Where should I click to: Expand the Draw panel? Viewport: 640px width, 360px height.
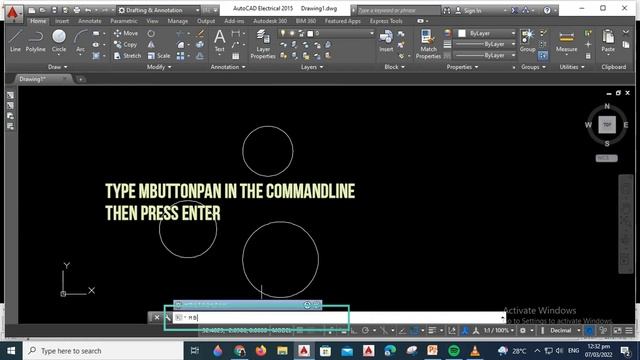tap(58, 67)
